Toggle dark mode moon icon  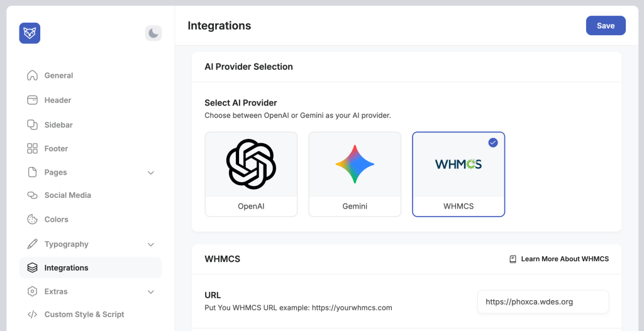pos(153,33)
